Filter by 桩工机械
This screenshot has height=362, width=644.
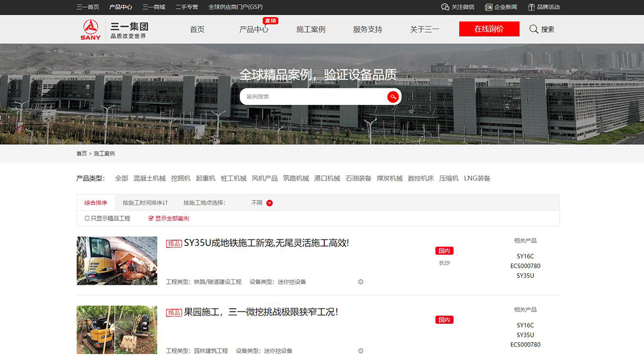(234, 178)
